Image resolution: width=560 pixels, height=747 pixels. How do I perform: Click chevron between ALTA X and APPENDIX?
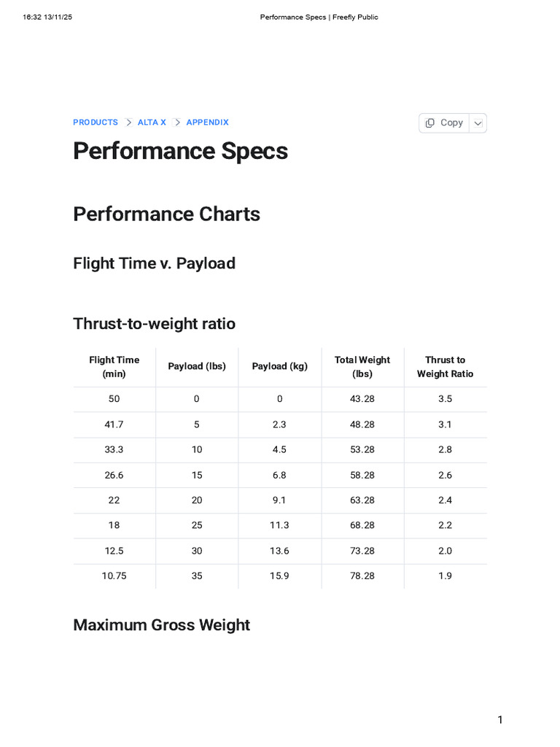point(177,123)
